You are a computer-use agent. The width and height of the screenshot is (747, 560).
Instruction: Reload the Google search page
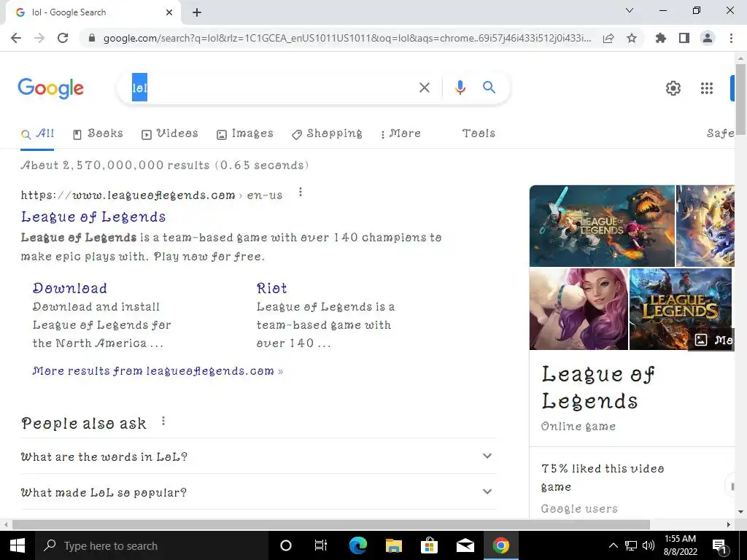63,38
